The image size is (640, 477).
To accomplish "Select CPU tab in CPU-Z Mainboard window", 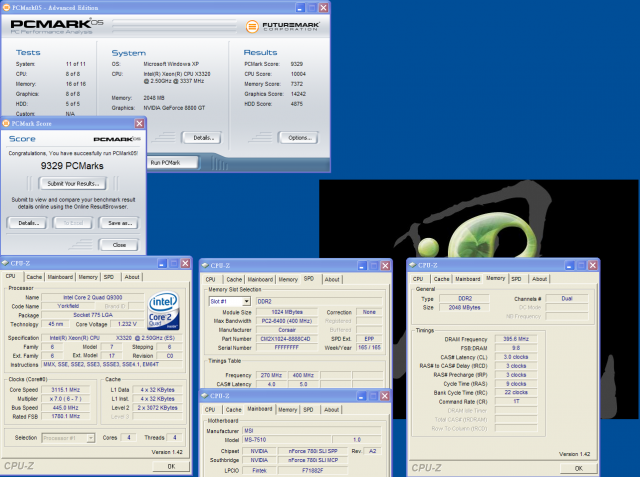I will [210, 410].
